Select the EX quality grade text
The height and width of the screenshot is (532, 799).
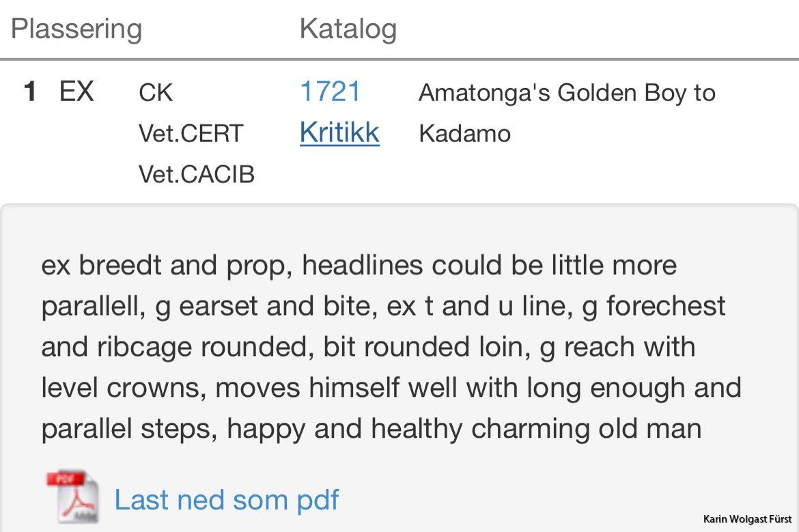pos(76,92)
